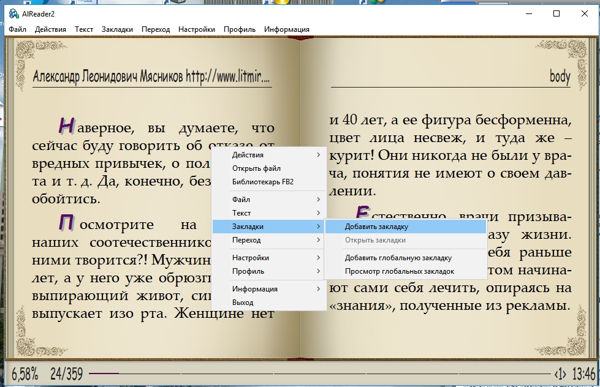Expand Действия submenu in context menu
This screenshot has height=387, width=600.
[x=269, y=155]
